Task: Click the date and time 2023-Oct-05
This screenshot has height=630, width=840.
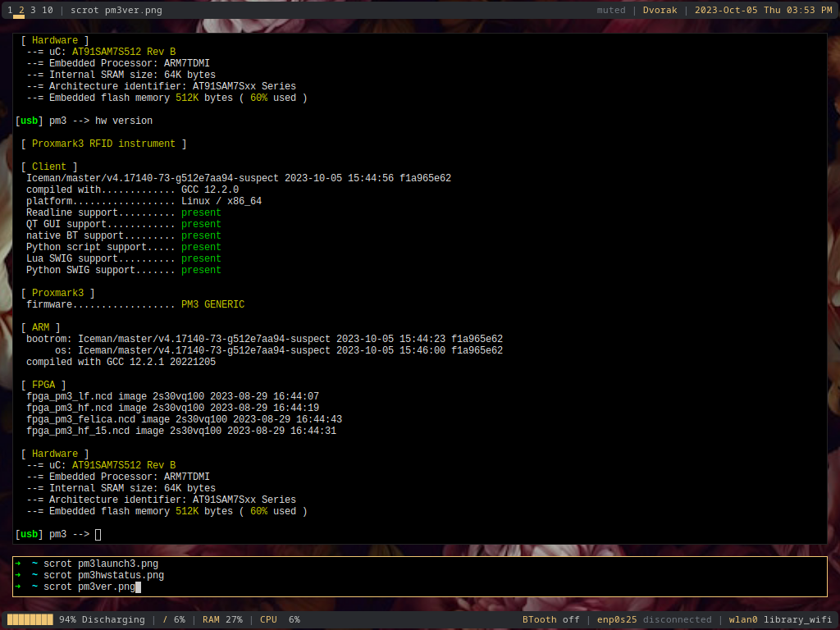Action: tap(764, 10)
